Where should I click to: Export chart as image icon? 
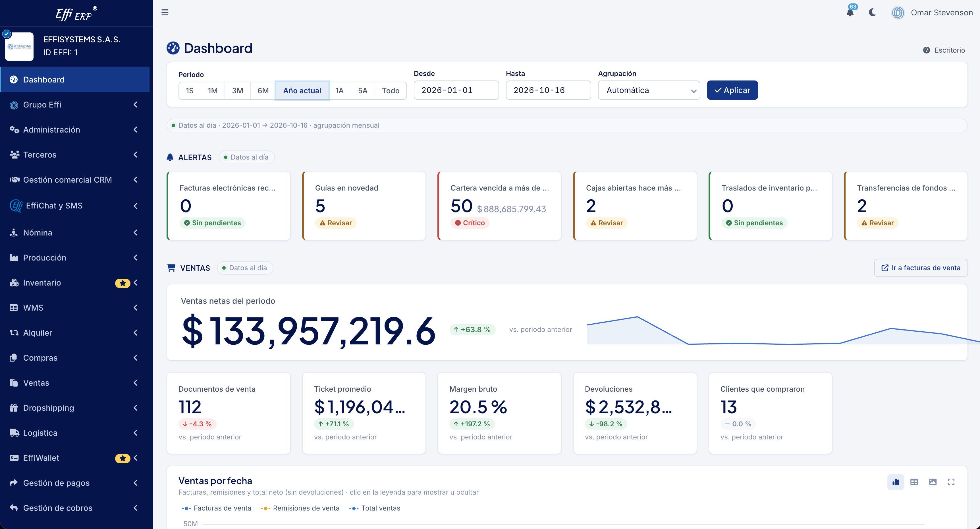tap(933, 482)
